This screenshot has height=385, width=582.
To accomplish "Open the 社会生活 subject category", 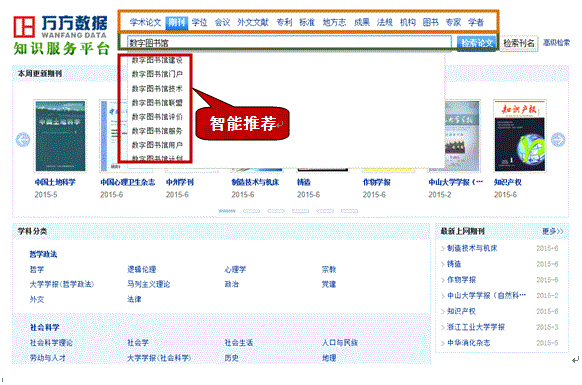I will [239, 343].
